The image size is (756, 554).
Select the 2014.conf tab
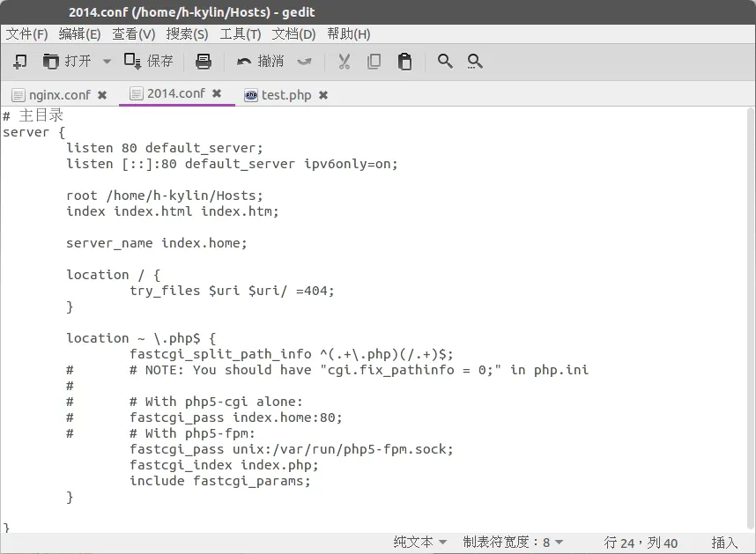tap(176, 93)
